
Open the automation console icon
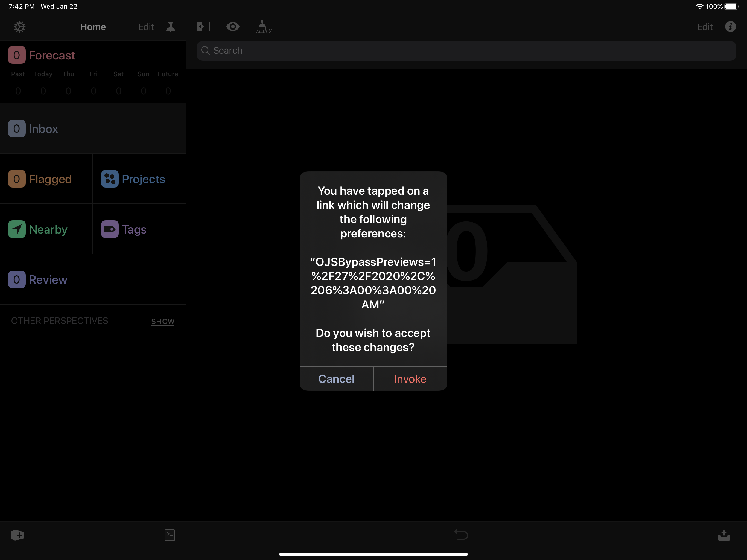pyautogui.click(x=170, y=535)
